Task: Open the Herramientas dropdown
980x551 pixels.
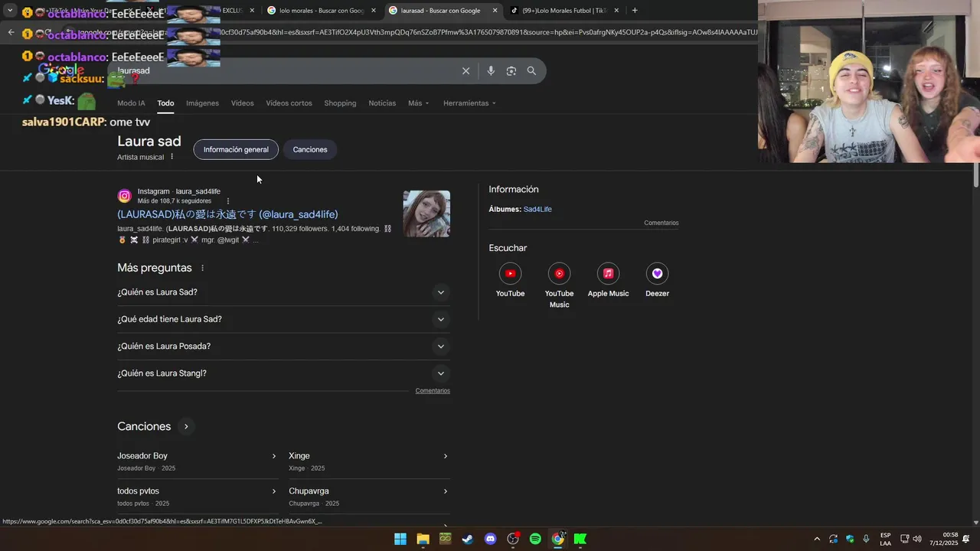Action: (x=469, y=103)
